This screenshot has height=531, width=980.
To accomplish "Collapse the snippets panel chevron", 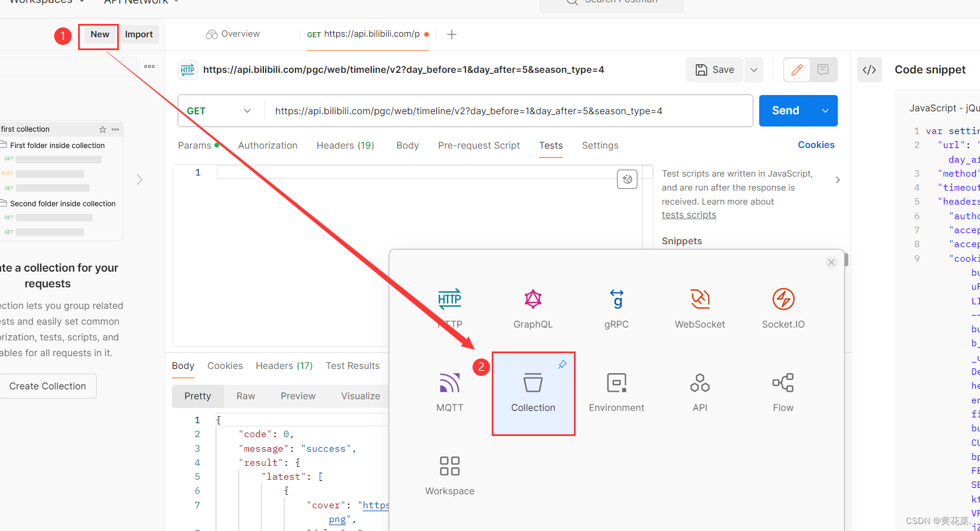I will (x=837, y=180).
